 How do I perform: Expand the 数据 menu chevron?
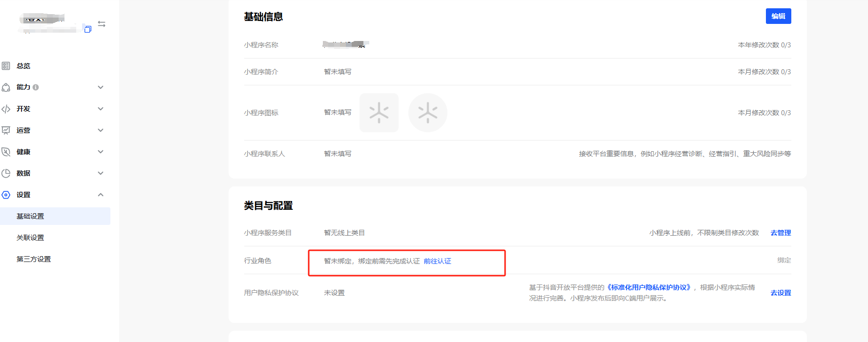click(101, 173)
